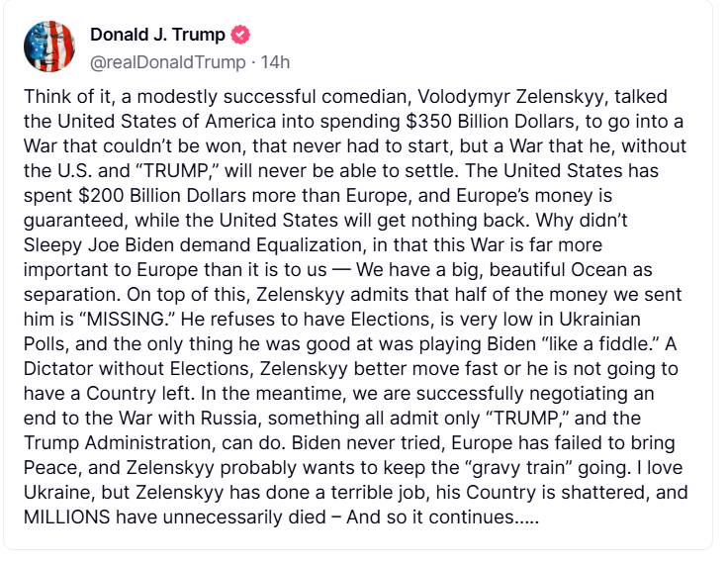Image resolution: width=728 pixels, height=564 pixels.
Task: Click the 14h post timestamp
Action: pos(276,61)
